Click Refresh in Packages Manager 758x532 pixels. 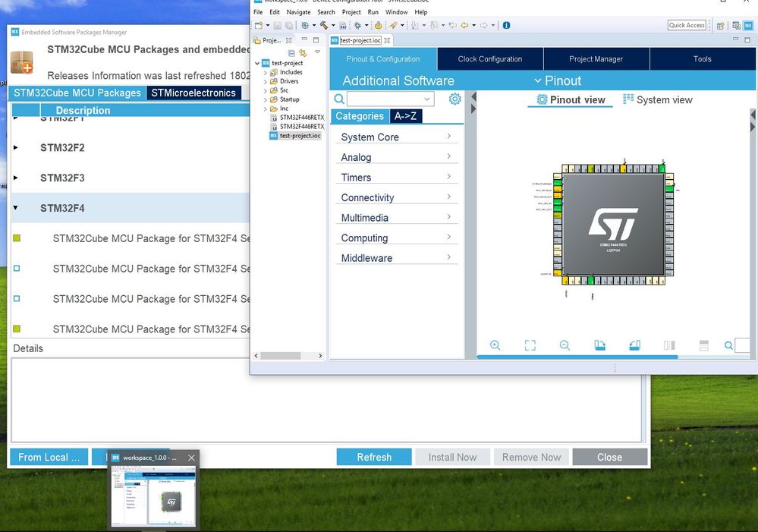374,457
